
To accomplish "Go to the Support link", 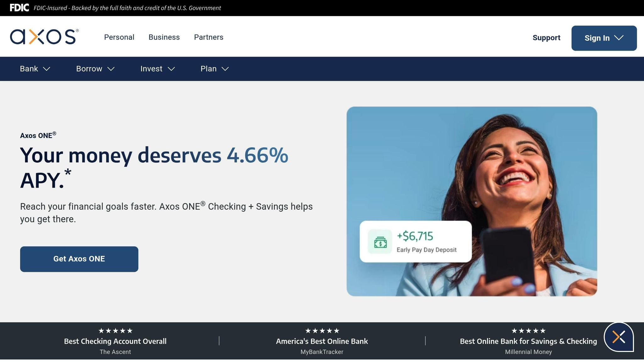I will [547, 38].
